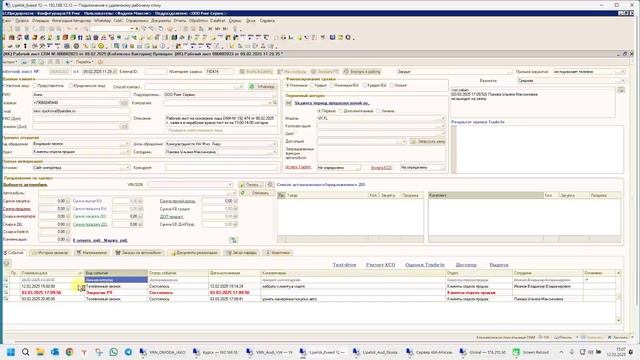640x360 pixels.
Task: Click the WhatsApp button near contact method
Action: (262, 87)
